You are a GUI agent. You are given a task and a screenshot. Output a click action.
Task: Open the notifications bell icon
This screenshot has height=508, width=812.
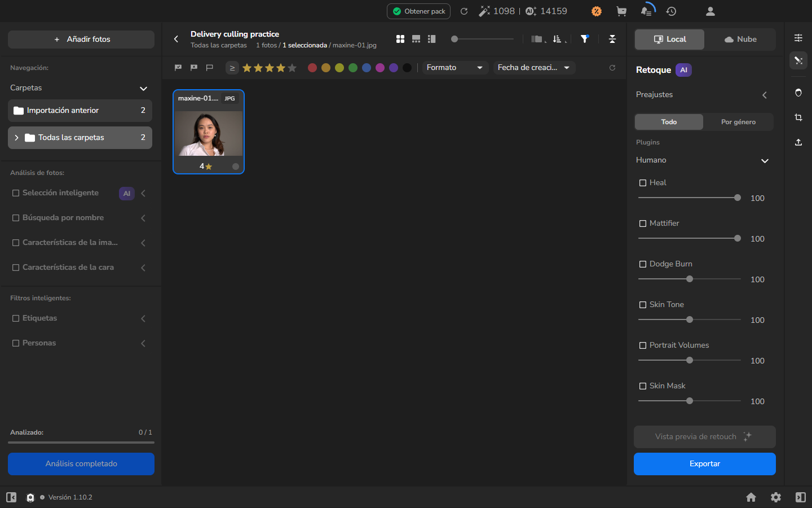647,11
